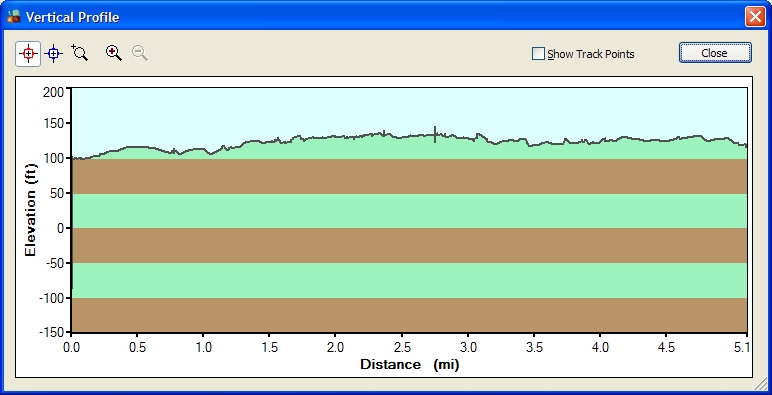Viewport: 772px width, 395px height.
Task: Click the "Distance (mi)" axis label
Action: click(410, 365)
